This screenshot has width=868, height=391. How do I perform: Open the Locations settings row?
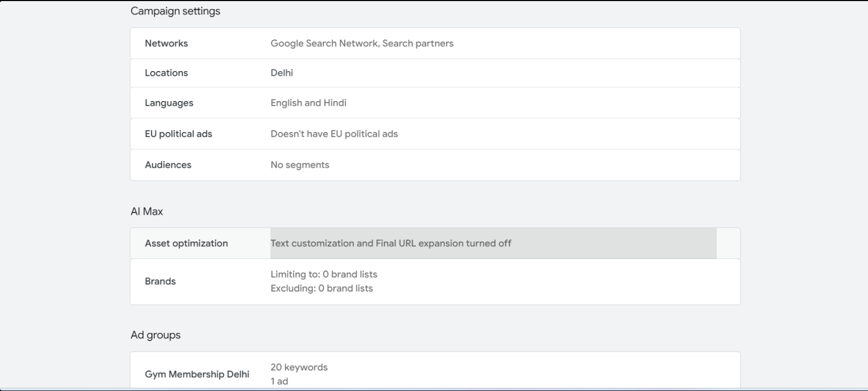click(x=435, y=73)
